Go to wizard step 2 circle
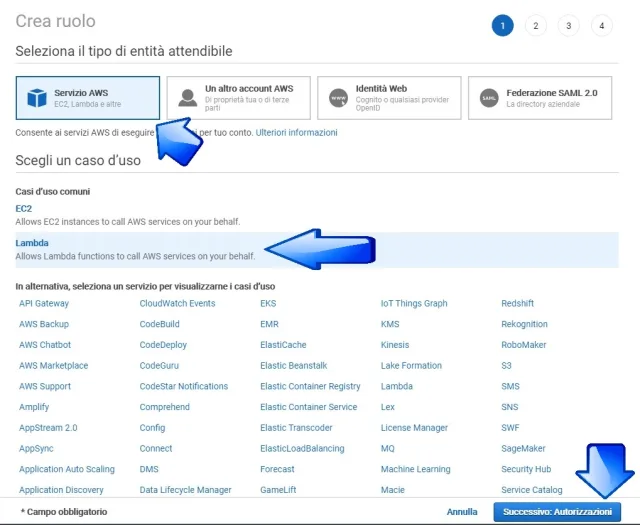640x525 pixels. pyautogui.click(x=536, y=26)
